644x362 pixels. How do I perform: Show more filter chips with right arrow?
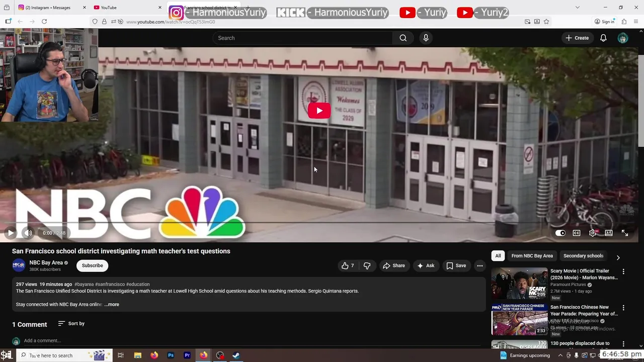tap(618, 257)
